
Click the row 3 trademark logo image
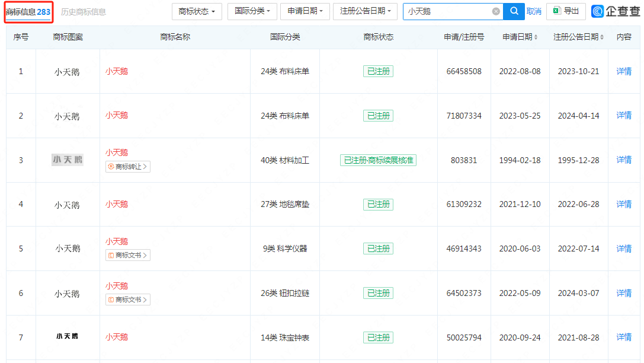tap(68, 160)
